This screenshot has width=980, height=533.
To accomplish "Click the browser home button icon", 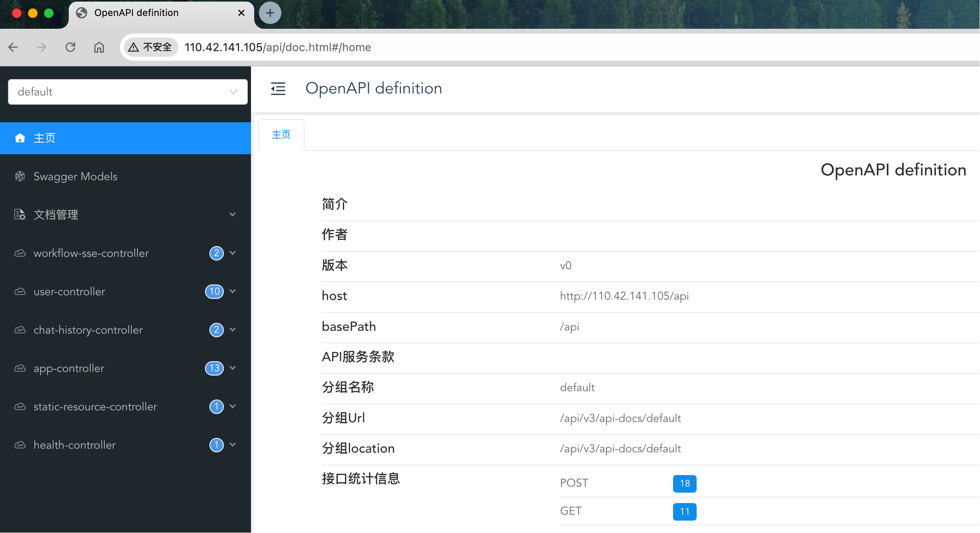I will [99, 47].
